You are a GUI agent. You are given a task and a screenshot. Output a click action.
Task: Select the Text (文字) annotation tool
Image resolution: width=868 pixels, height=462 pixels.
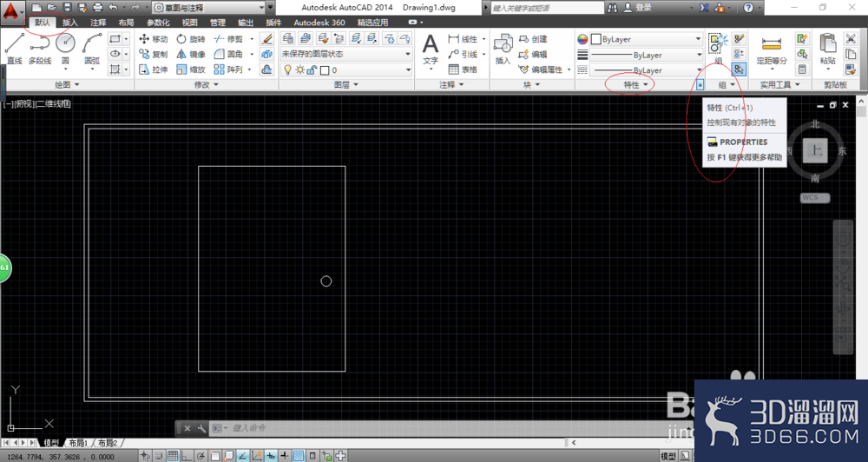click(431, 49)
